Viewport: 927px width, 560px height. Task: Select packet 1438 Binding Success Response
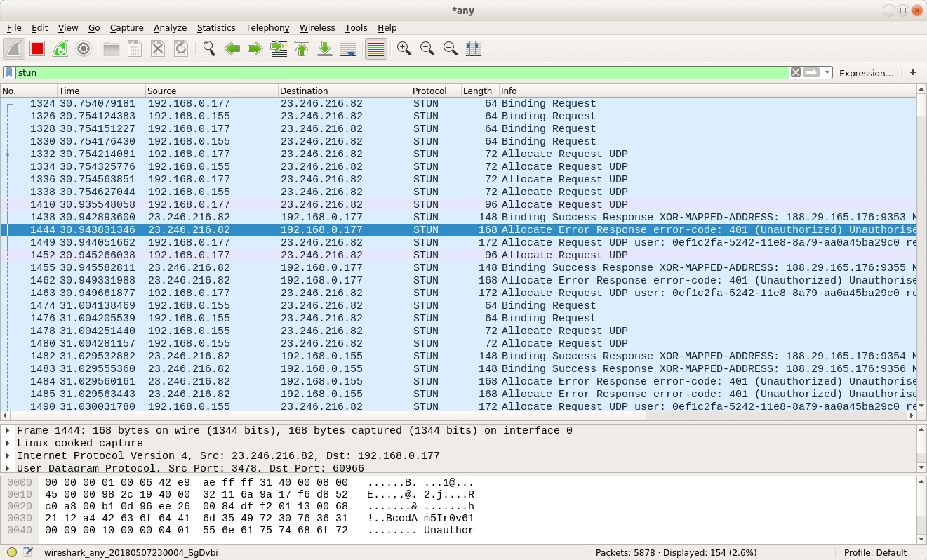458,218
